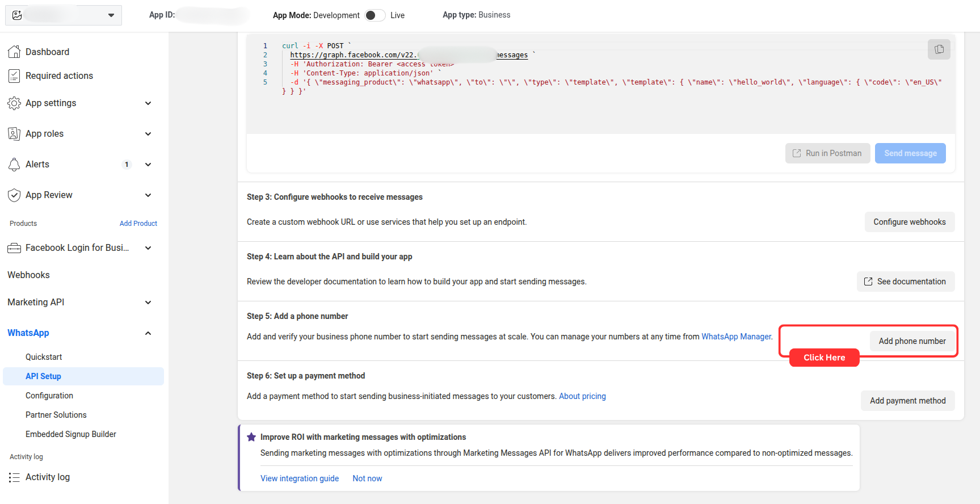This screenshot has height=504, width=980.
Task: Collapse the WhatsApp section
Action: (148, 333)
